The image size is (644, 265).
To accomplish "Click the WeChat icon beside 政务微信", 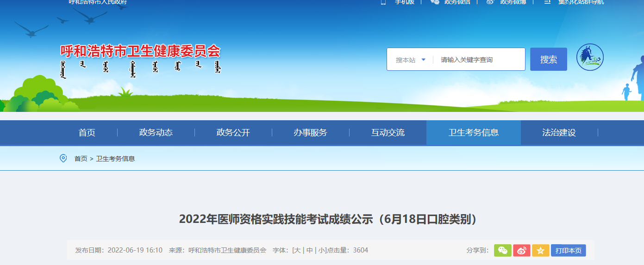I will click(x=435, y=2).
